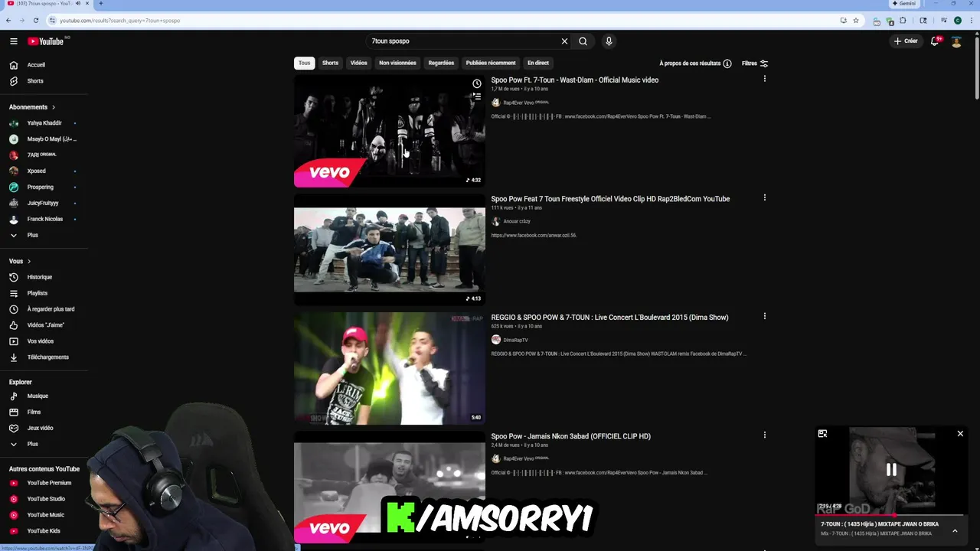
Task: Click the YouTube search input field
Action: point(462,41)
